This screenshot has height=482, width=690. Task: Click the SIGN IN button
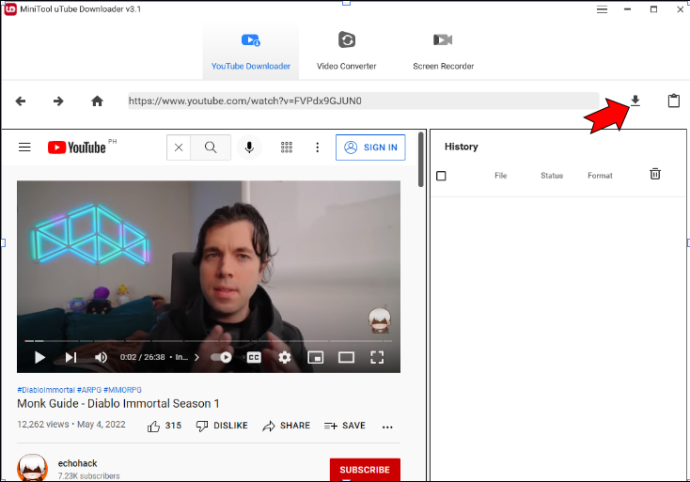[x=370, y=147]
